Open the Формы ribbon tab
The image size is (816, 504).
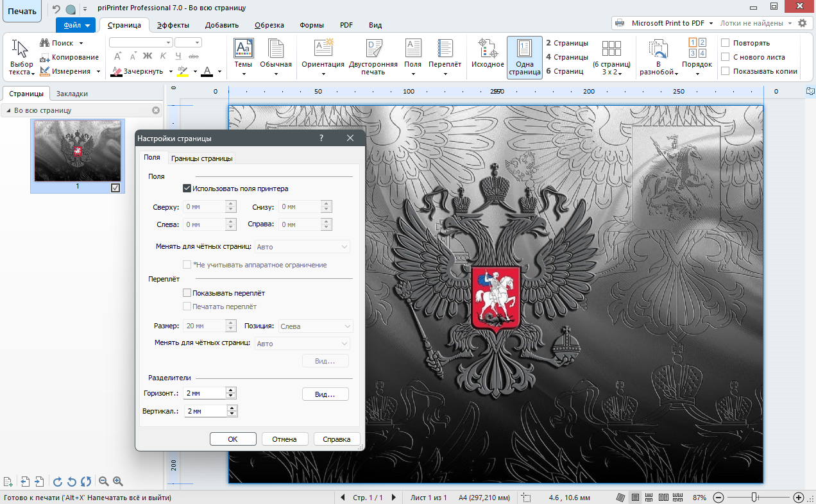point(311,25)
